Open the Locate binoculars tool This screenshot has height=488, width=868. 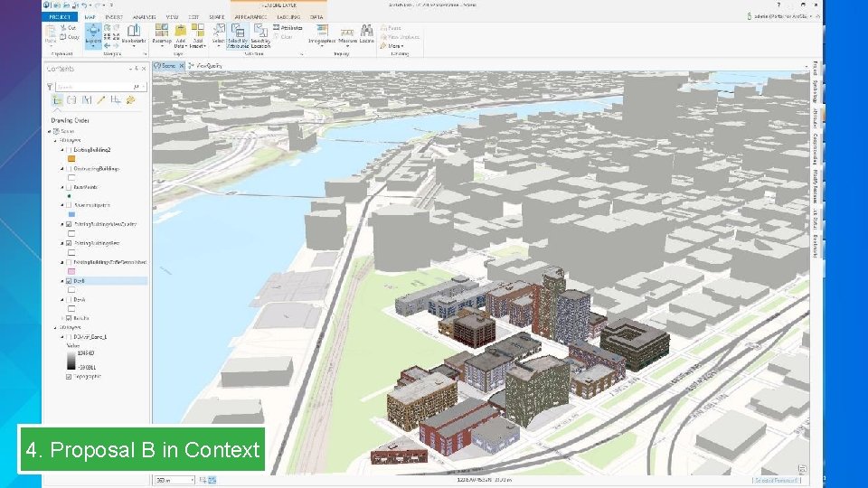click(x=366, y=34)
